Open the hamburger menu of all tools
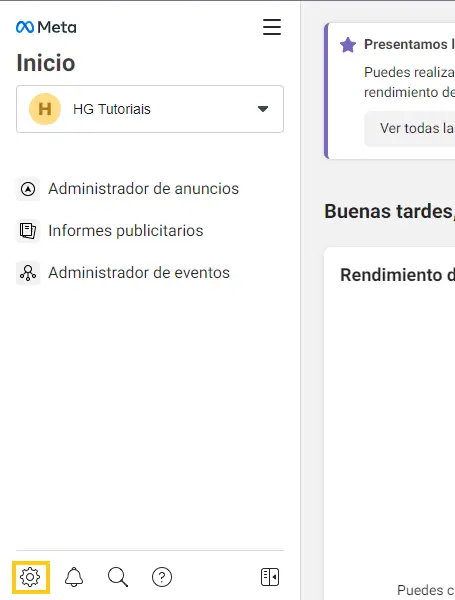455x600 pixels. pyautogui.click(x=272, y=27)
